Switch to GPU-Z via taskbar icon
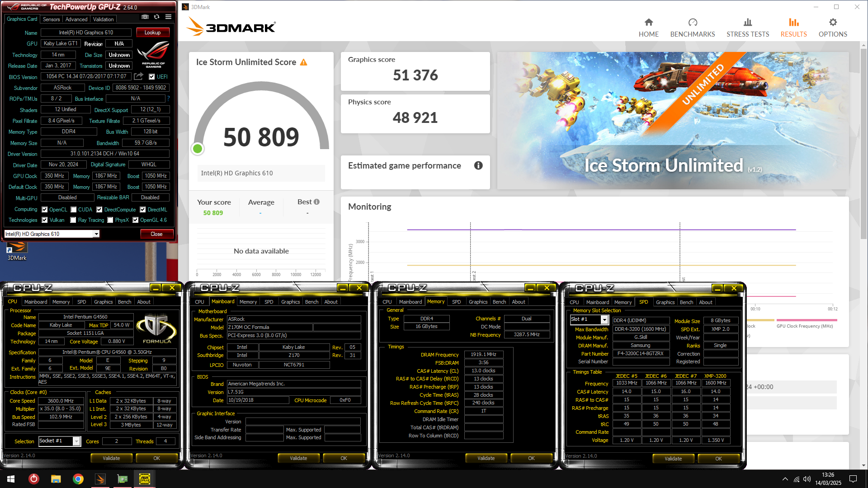Screen dimensions: 868x488 123,479
